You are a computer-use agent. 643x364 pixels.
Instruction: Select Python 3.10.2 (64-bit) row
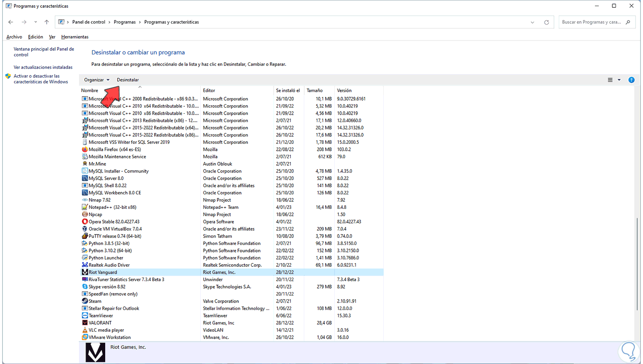pyautogui.click(x=232, y=251)
